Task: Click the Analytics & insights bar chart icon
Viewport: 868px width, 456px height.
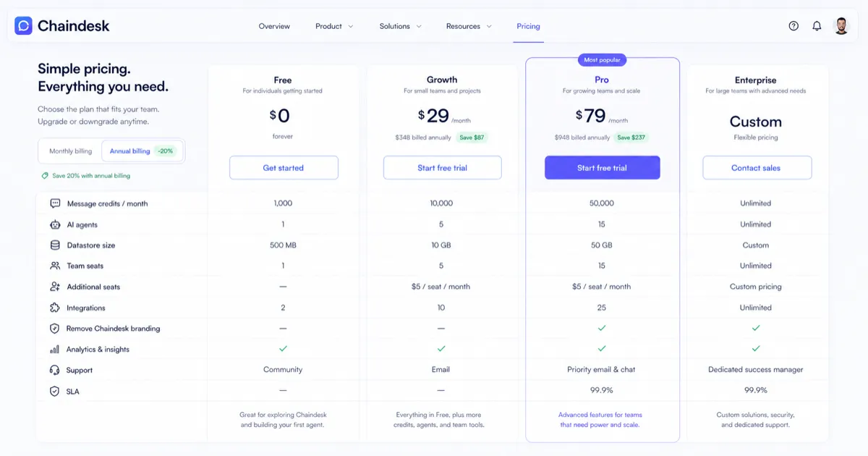Action: tap(55, 349)
